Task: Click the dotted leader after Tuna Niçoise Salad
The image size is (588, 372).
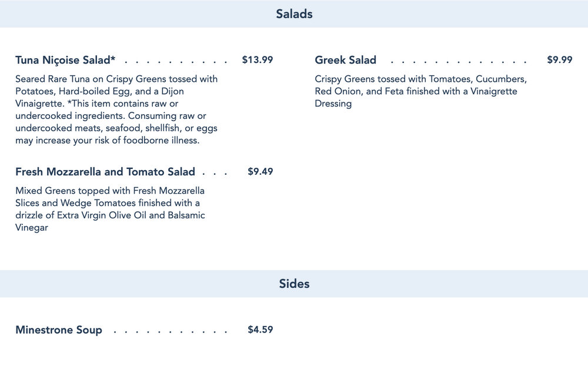Action: click(x=176, y=61)
